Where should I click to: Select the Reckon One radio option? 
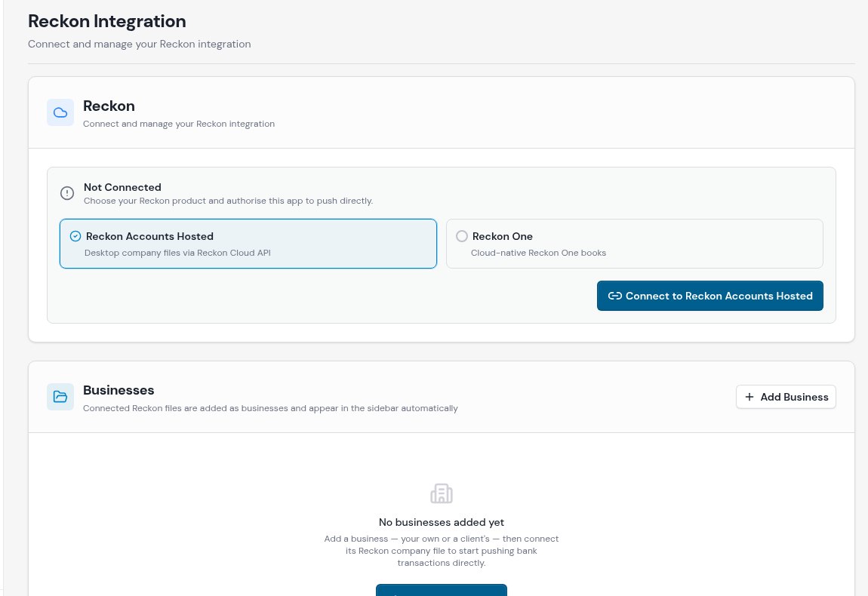634,244
